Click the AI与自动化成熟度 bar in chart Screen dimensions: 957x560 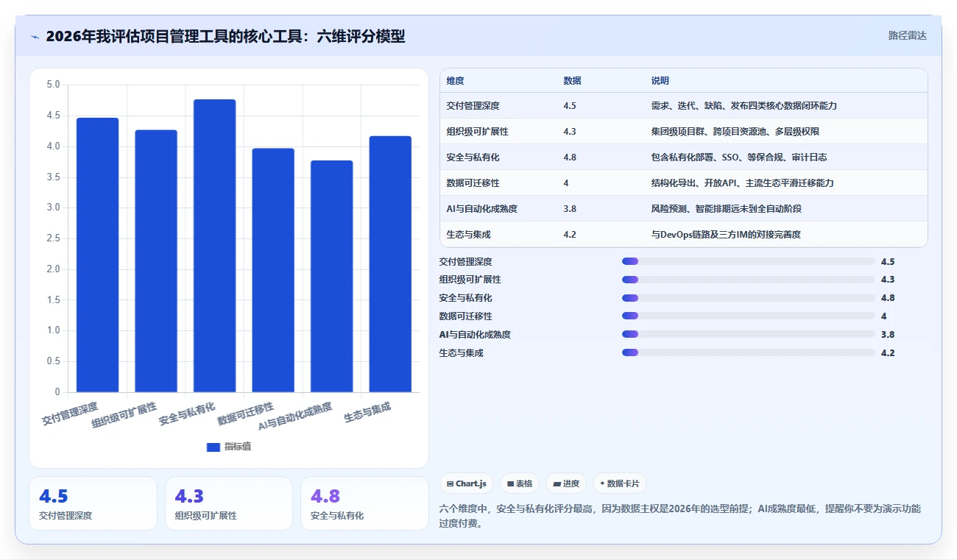pos(331,277)
